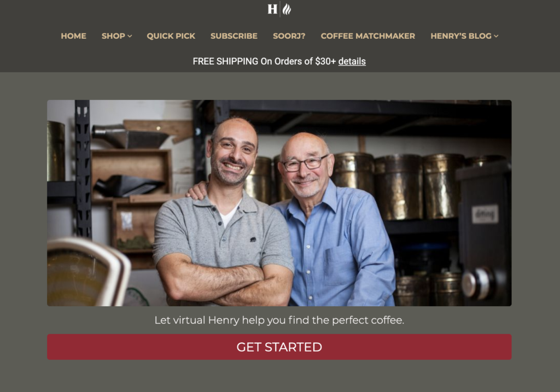Screen dimensions: 560x392
Task: Click the man in the gray polo
Action: pyautogui.click(x=224, y=214)
